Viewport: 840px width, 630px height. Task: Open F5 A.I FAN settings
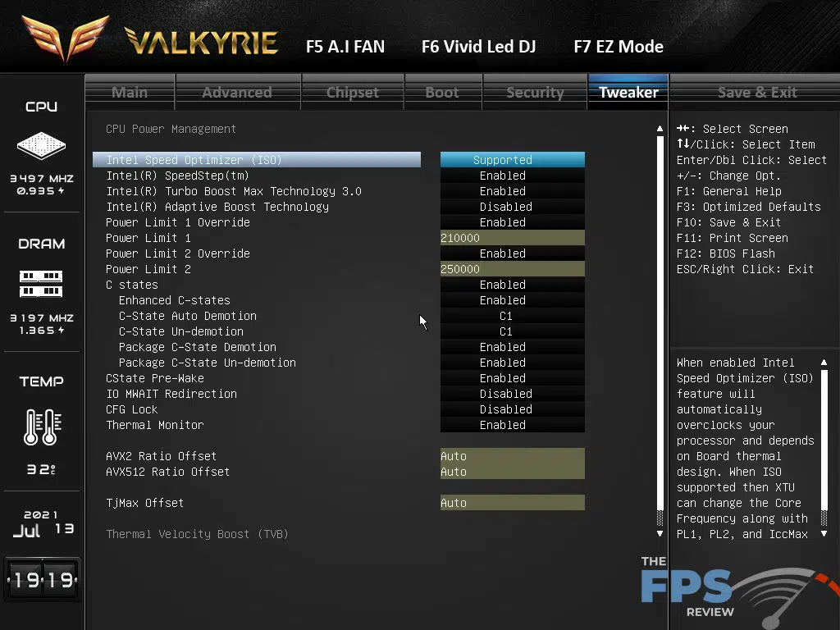click(345, 47)
